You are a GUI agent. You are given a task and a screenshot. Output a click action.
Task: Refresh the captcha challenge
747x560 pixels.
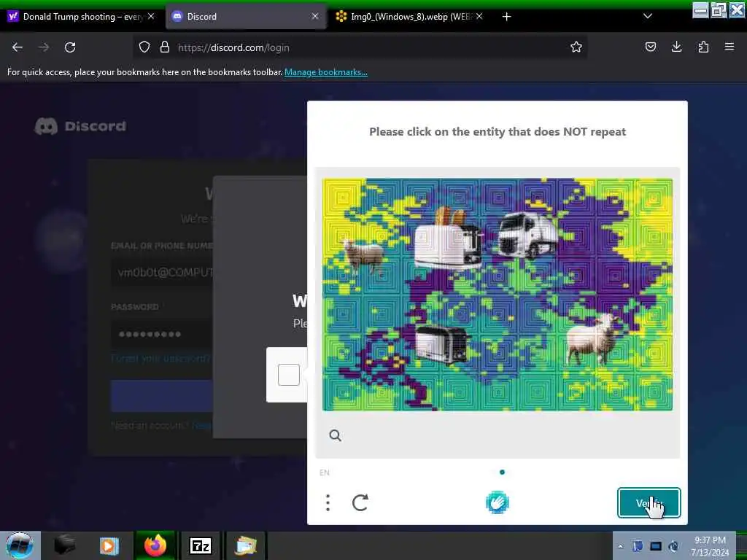pos(360,502)
